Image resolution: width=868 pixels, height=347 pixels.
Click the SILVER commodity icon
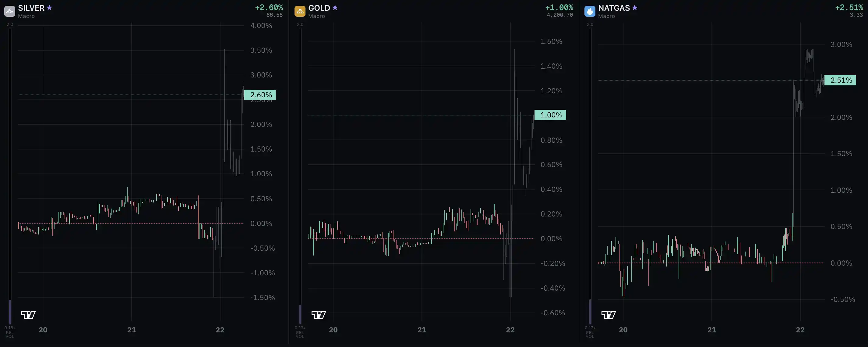pos(9,11)
